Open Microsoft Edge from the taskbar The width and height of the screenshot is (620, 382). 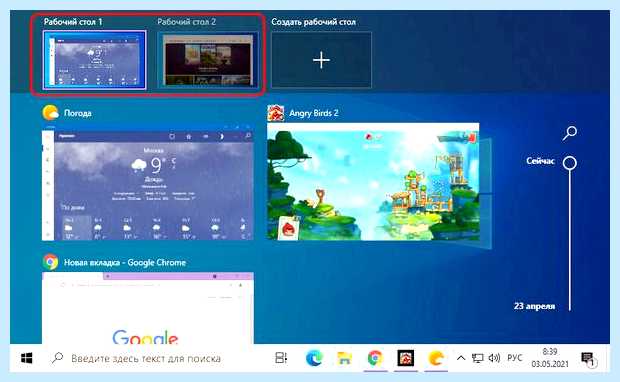tap(314, 358)
